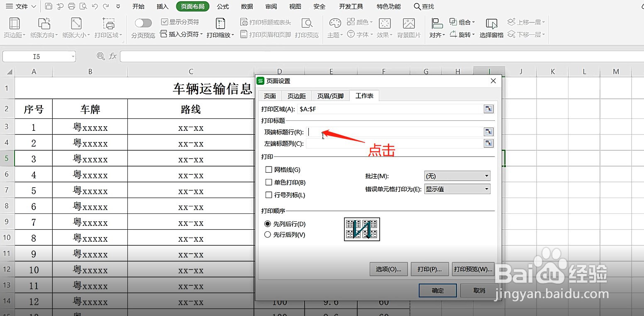Open the 公式 ribbon tab

point(223,6)
